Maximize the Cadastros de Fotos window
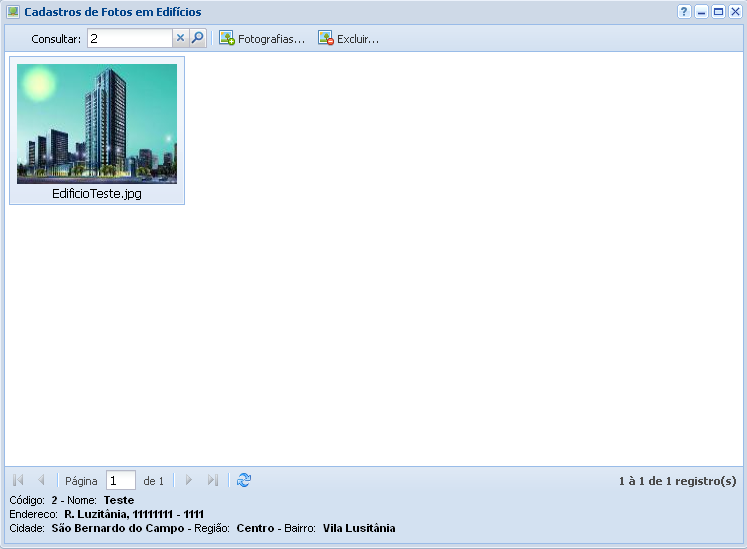 (718, 12)
